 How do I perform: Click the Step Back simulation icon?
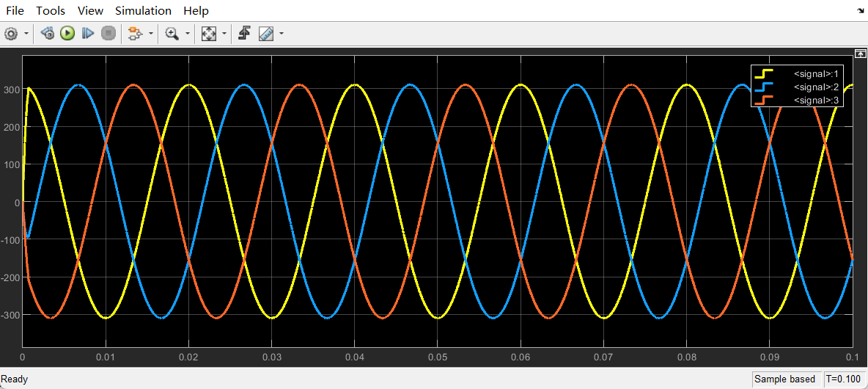[x=48, y=33]
